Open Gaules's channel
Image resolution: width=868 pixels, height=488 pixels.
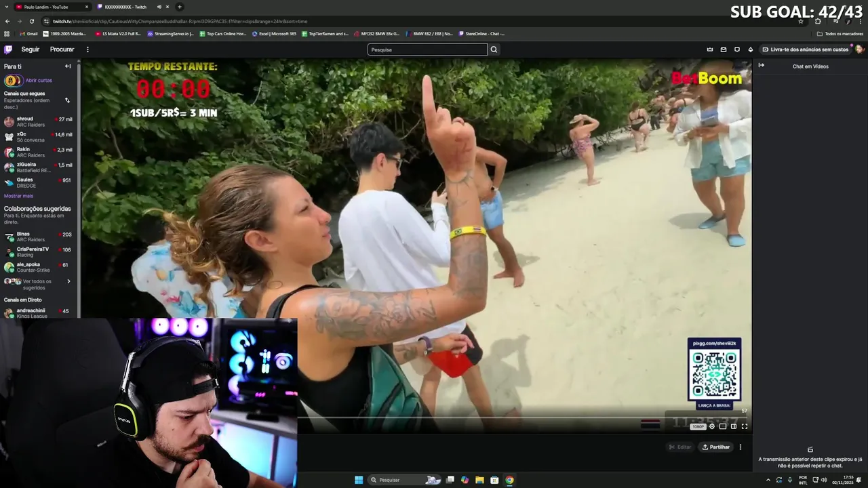tap(38, 182)
